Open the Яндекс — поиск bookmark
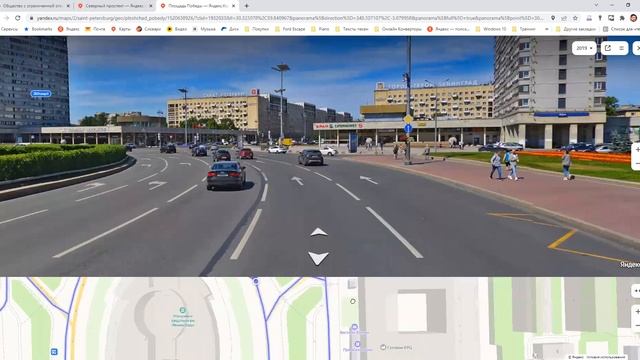 point(448,29)
